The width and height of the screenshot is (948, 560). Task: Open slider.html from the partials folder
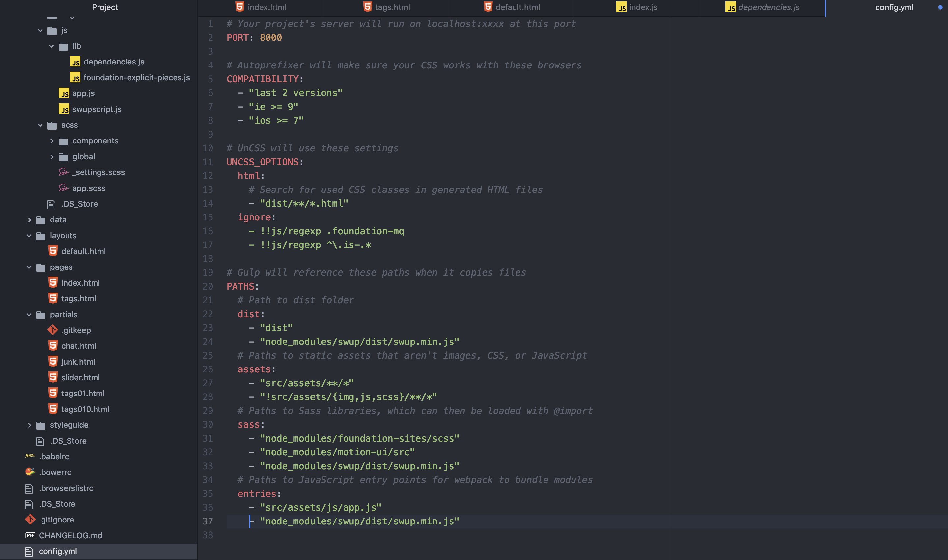click(x=80, y=377)
